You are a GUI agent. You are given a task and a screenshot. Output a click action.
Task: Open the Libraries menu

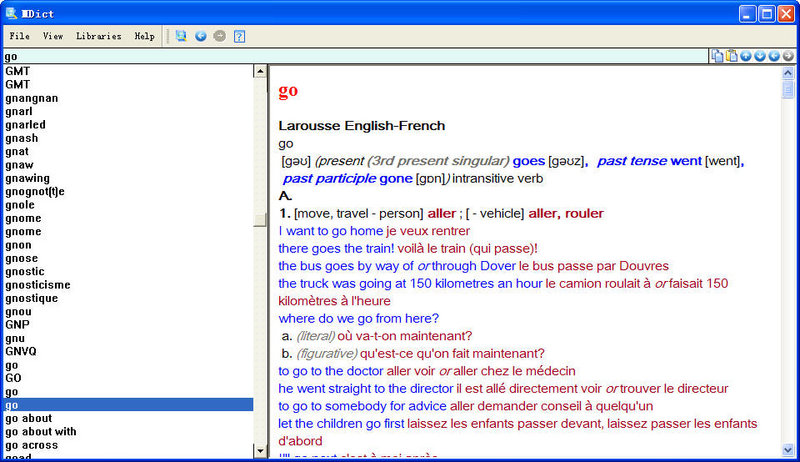coord(99,36)
